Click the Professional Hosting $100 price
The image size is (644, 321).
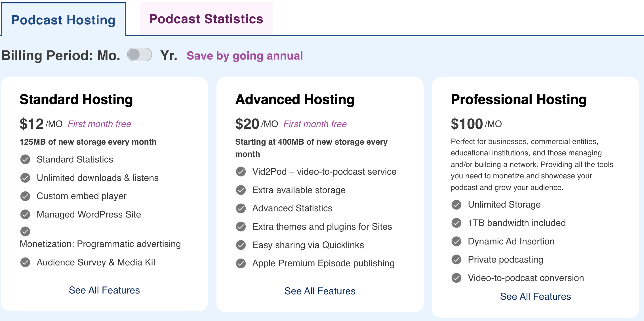[x=467, y=124]
